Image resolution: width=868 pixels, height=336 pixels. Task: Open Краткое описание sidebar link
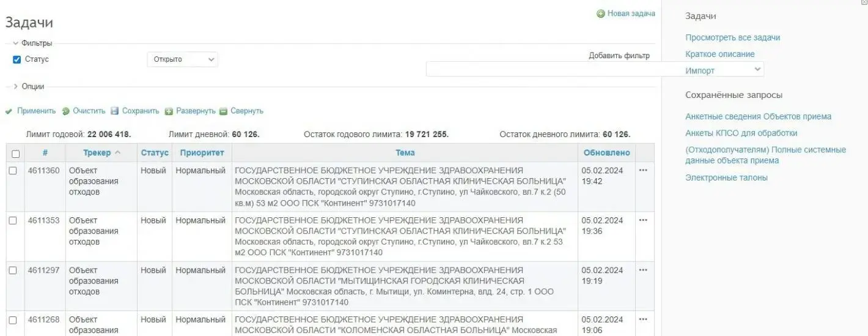(x=719, y=54)
